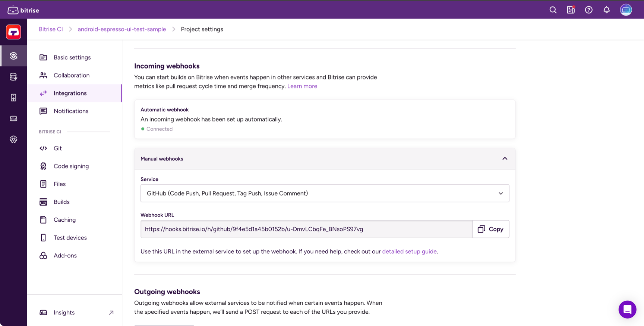Click the settings gear in left rail
The image size is (644, 326).
coord(13,139)
